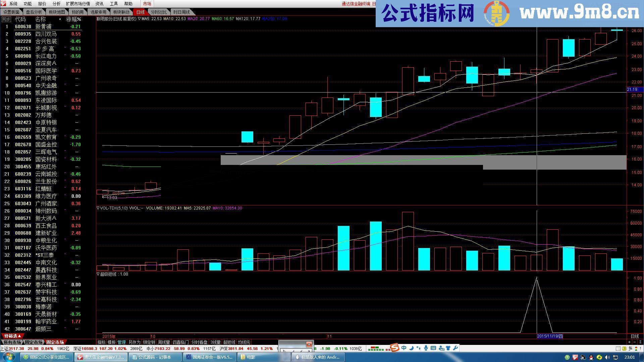Enable the 同步 sync toggle above the stock list
The width and height of the screenshot is (644, 362).
point(6,19)
